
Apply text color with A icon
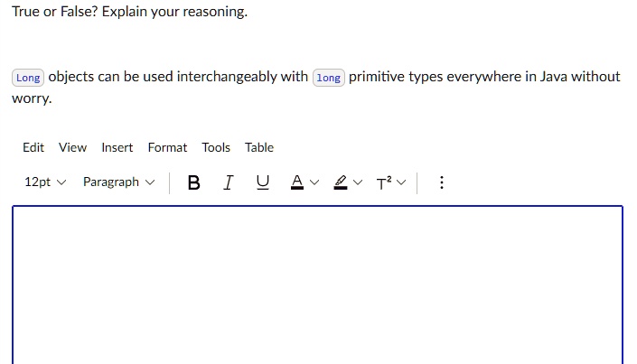(297, 182)
